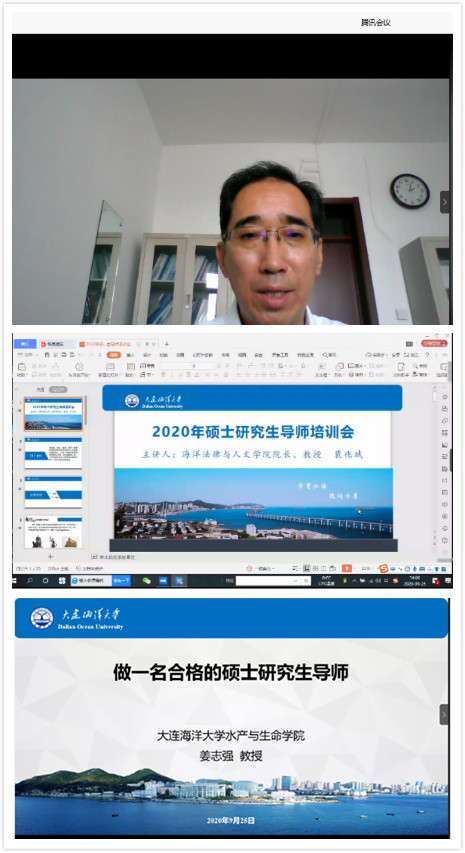Switch to slide sorter view in status bar
This screenshot has height=853, width=465.
(316, 568)
